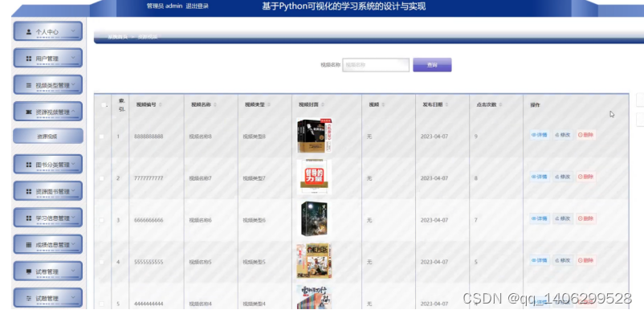
Task: Sort by the 视频编号 column arrows
Action: click(160, 105)
